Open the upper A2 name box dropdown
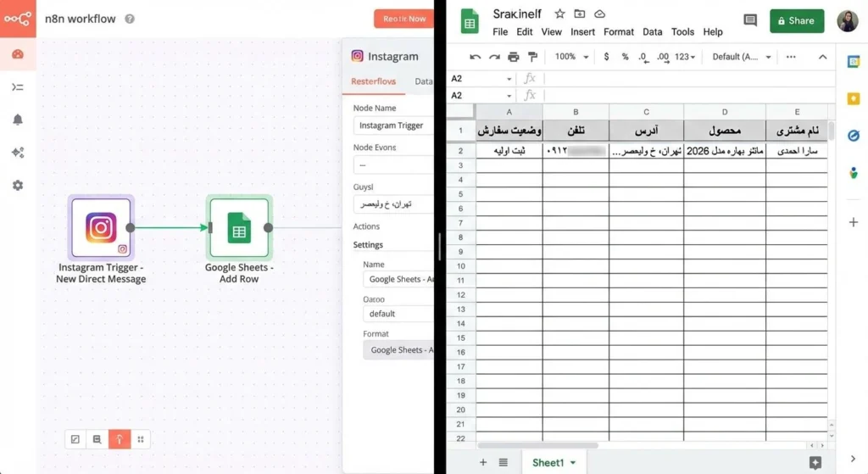Screen dimensions: 868x474 coord(509,79)
